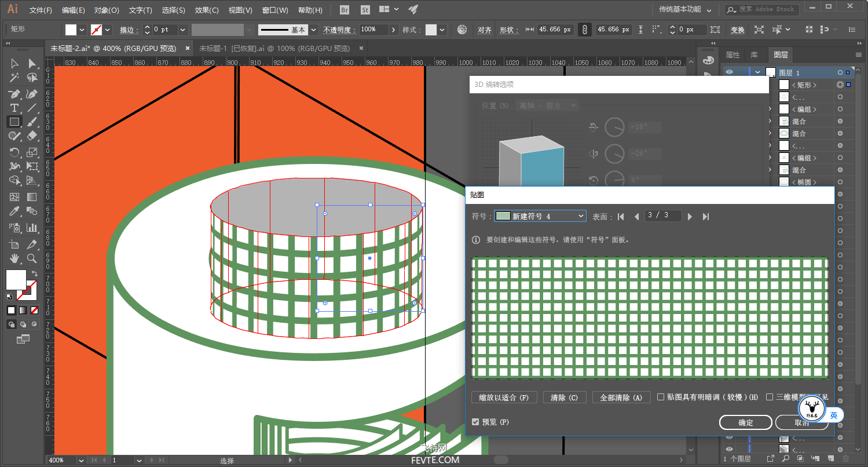Click the 缩放以适合 (F) button

pyautogui.click(x=504, y=397)
